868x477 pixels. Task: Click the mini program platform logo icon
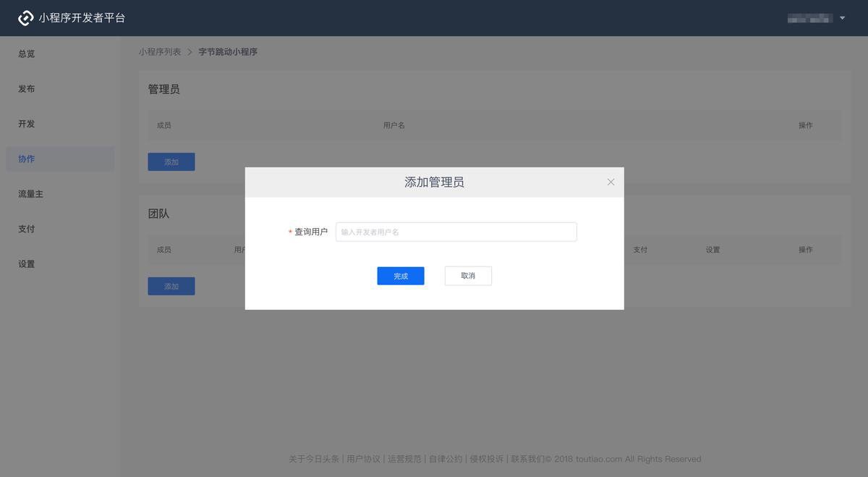tap(26, 18)
